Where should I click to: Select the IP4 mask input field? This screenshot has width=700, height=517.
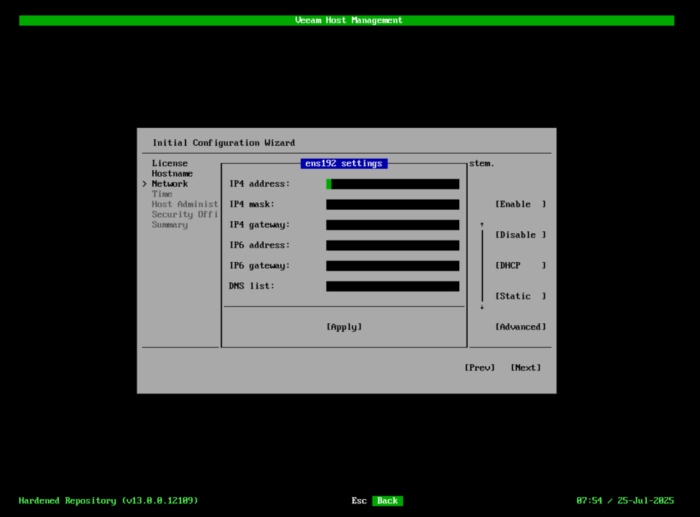(392, 204)
